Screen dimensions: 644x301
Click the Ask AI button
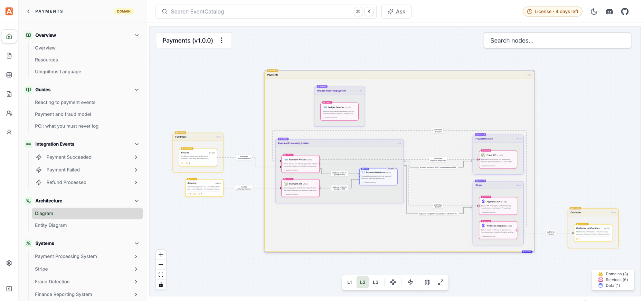point(396,12)
